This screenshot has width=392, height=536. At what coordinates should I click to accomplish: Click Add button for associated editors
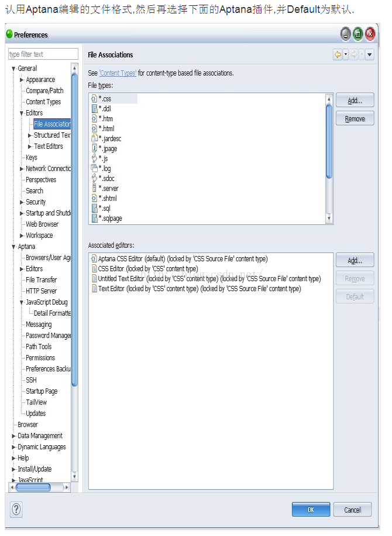click(355, 260)
